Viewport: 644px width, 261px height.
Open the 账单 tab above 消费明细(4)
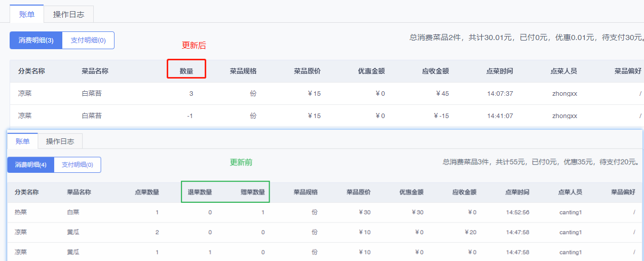23,141
